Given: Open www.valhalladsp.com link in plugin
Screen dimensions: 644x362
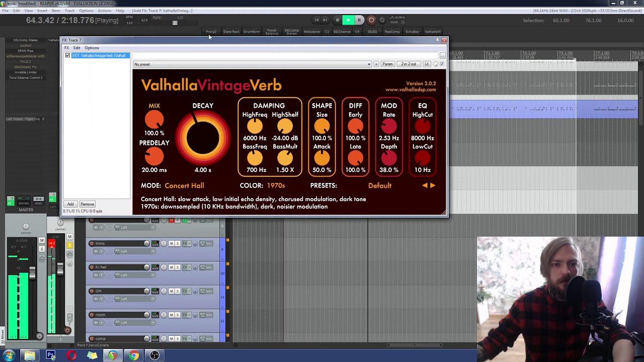Looking at the screenshot, I should click(411, 90).
